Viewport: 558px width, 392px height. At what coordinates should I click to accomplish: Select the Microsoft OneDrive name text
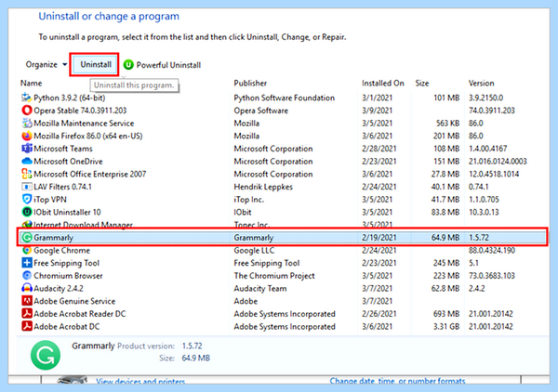click(68, 162)
